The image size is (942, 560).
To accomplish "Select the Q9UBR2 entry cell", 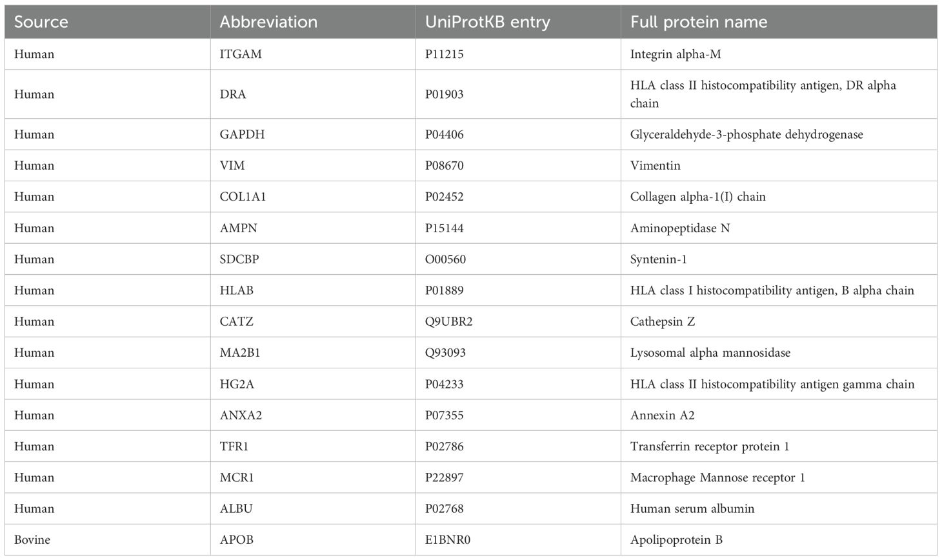I will (448, 322).
